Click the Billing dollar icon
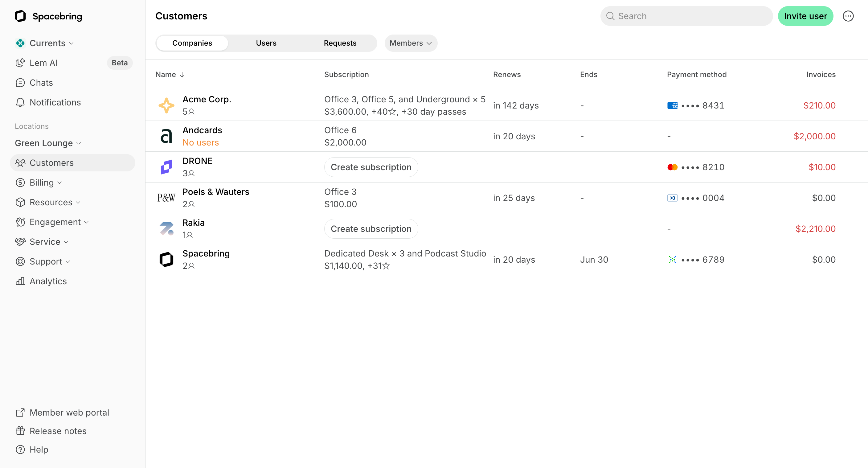 coord(20,182)
